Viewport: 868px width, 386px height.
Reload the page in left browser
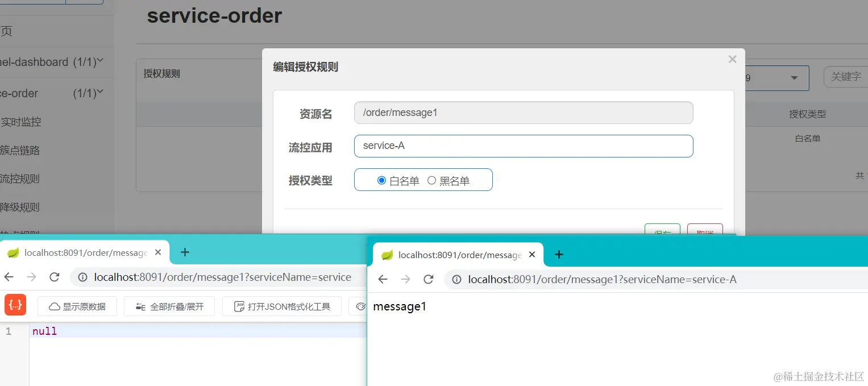(55, 277)
